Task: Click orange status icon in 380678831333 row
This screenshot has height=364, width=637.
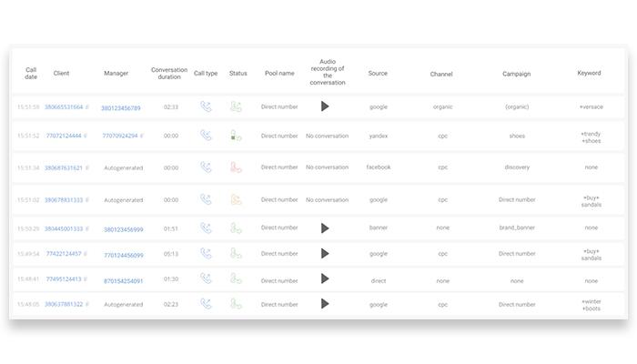Action: (236, 199)
